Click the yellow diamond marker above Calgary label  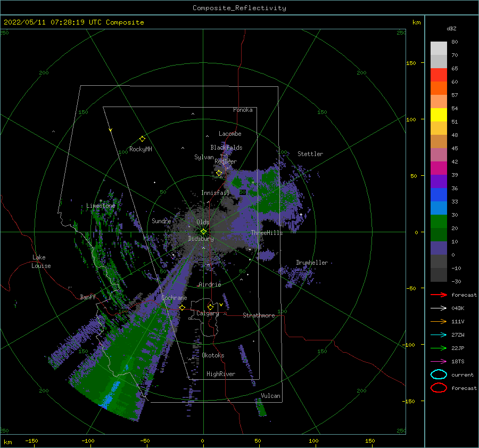pyautogui.click(x=210, y=307)
